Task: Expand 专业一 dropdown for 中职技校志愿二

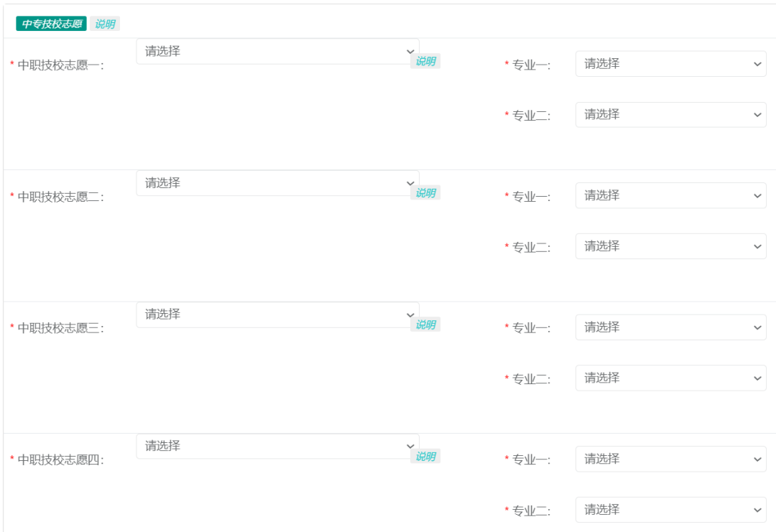Action: pos(670,195)
